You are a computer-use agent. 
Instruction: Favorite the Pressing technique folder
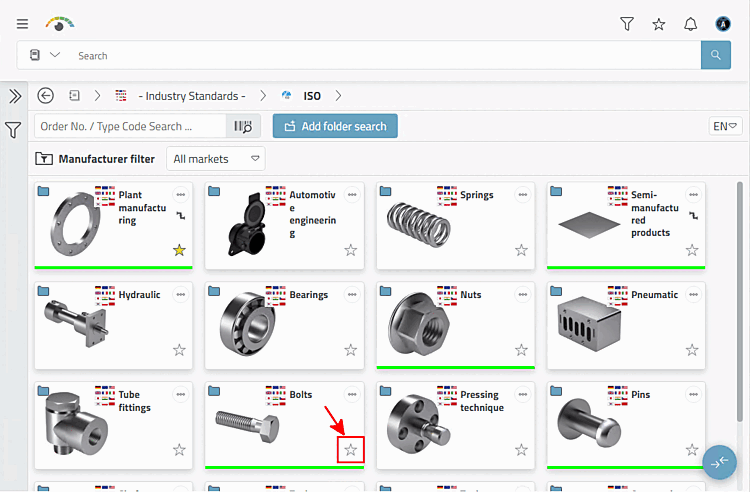521,449
